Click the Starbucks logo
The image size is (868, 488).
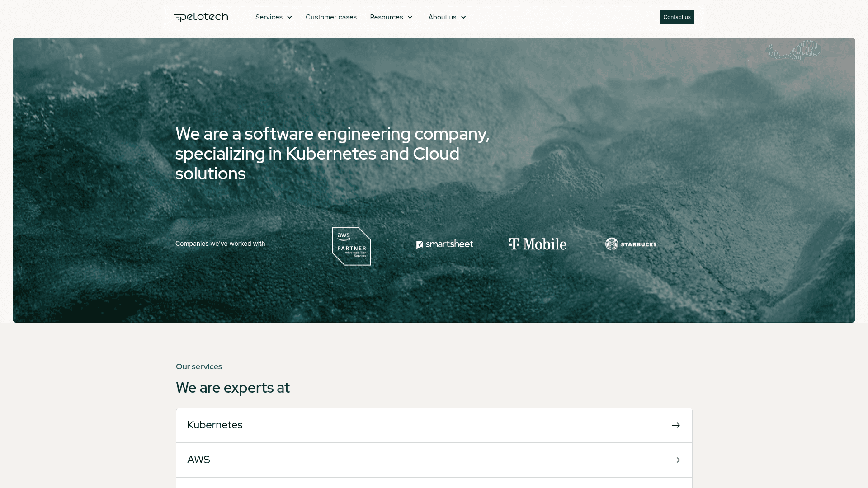coord(630,244)
